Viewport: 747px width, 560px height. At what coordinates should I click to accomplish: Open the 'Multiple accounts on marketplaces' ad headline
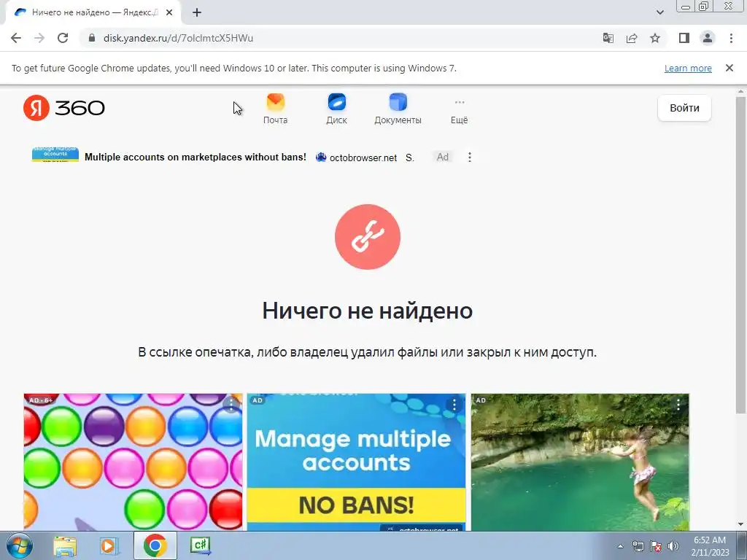point(196,157)
